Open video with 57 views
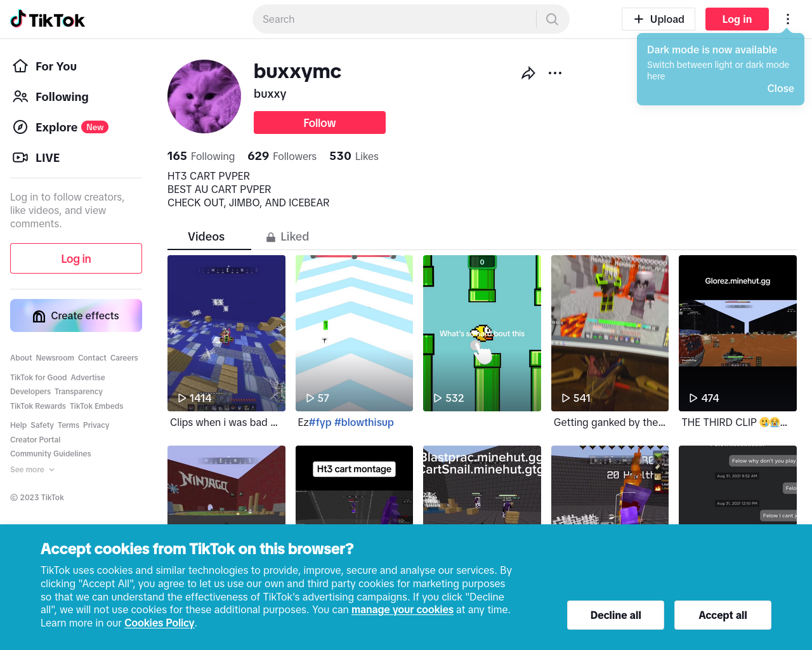812x650 pixels. pos(354,333)
